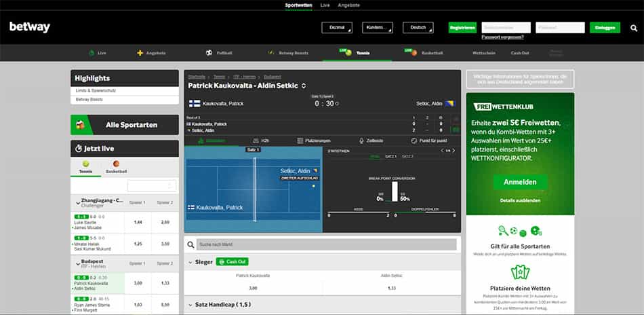644x315 pixels.
Task: Collapse the Zhangjiagang Challenger group
Action: pyautogui.click(x=78, y=203)
